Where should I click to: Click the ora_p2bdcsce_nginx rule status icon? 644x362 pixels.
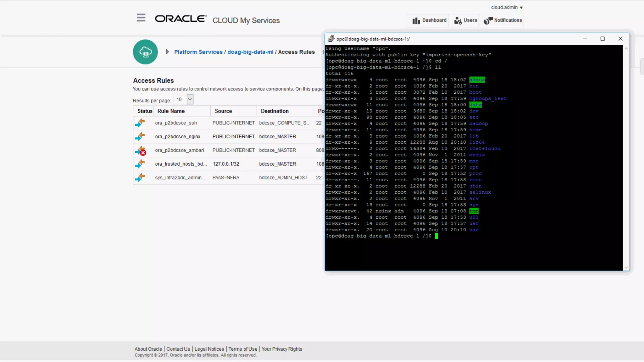tap(140, 137)
